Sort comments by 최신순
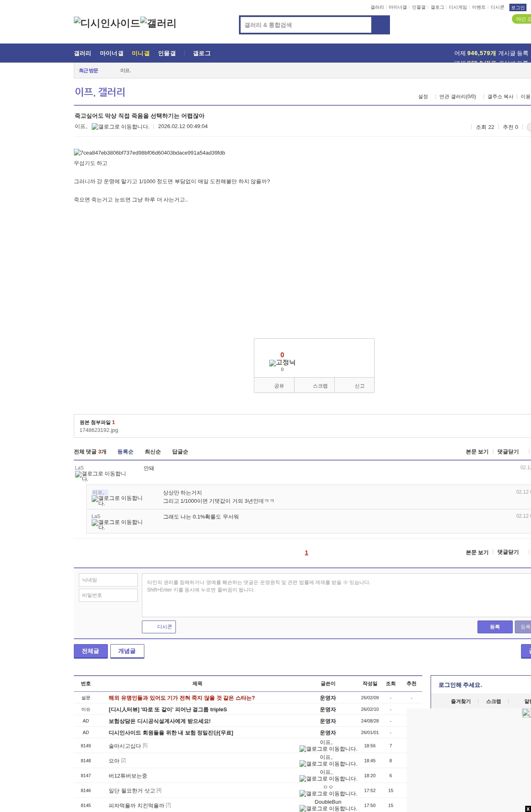The width and height of the screenshot is (531, 812). point(153,452)
